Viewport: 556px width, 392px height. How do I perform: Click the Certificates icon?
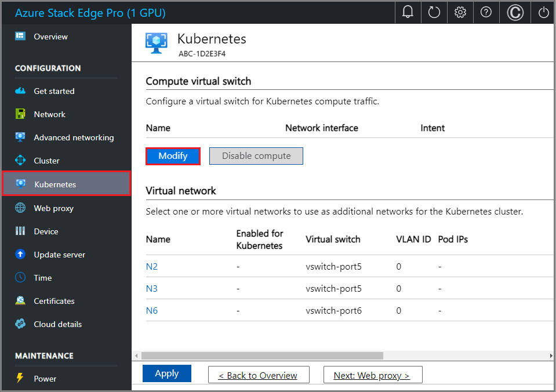click(19, 301)
